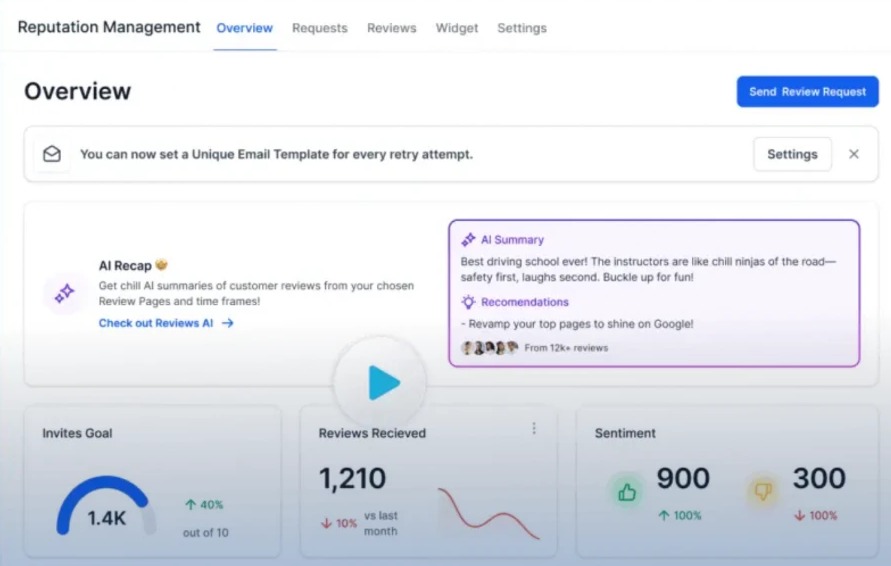Switch to the Requests tab
Image resolution: width=891 pixels, height=566 pixels.
[x=319, y=28]
